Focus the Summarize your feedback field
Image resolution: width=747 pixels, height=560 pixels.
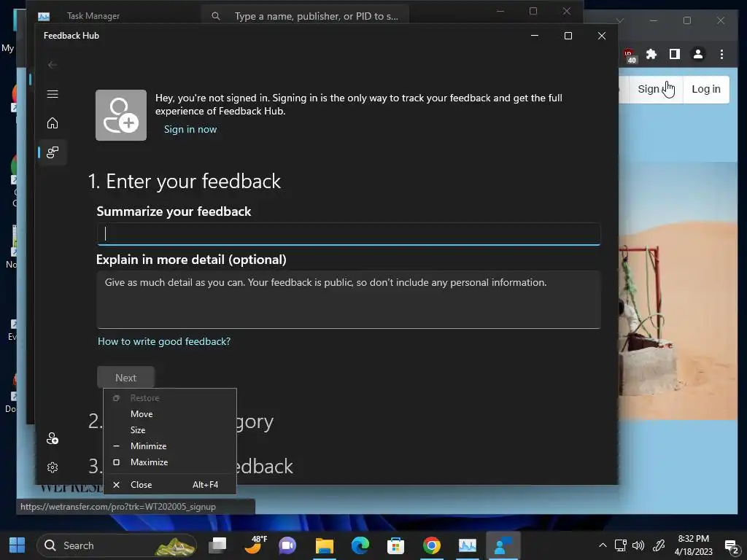click(349, 234)
